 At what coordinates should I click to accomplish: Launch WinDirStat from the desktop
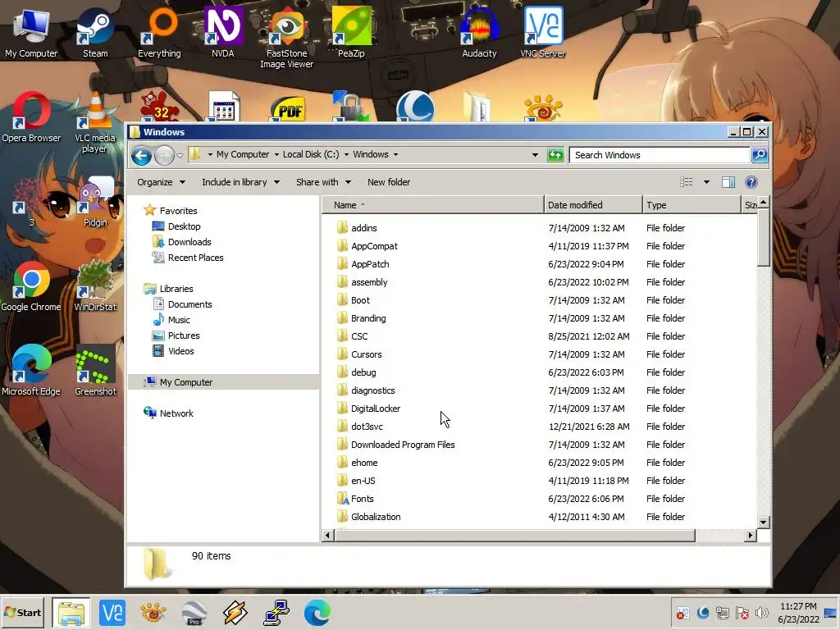coord(95,286)
